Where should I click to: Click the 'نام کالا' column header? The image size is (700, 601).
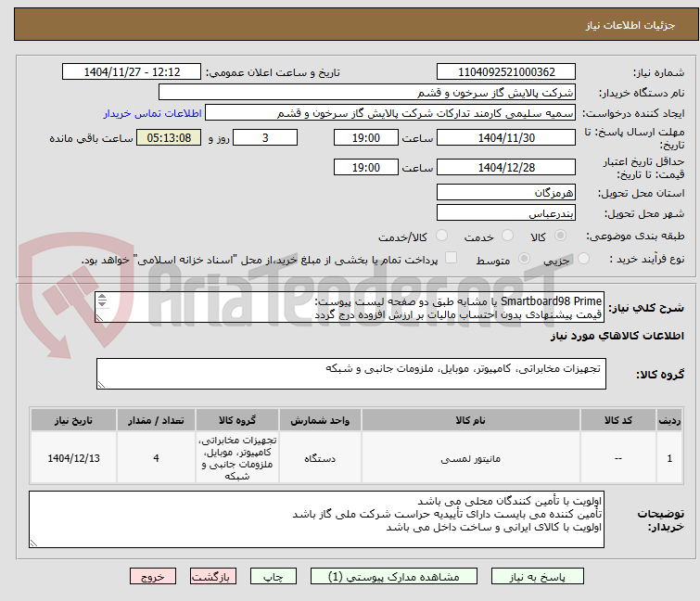(471, 421)
